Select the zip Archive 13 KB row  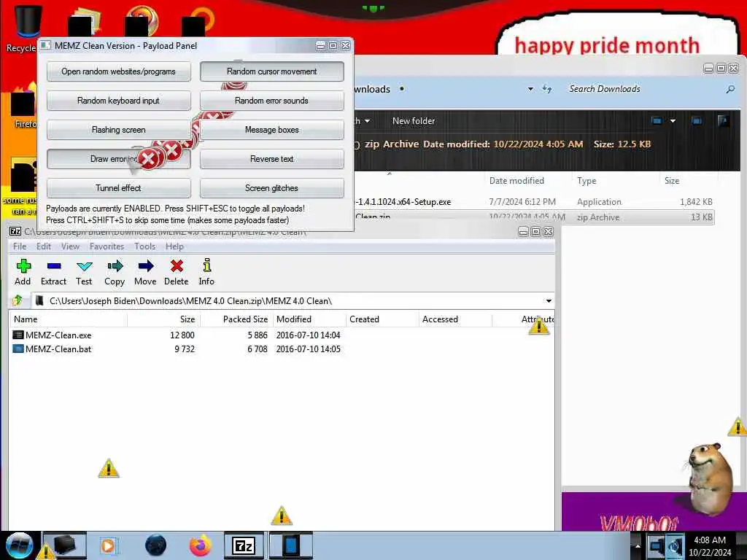[x=535, y=217]
